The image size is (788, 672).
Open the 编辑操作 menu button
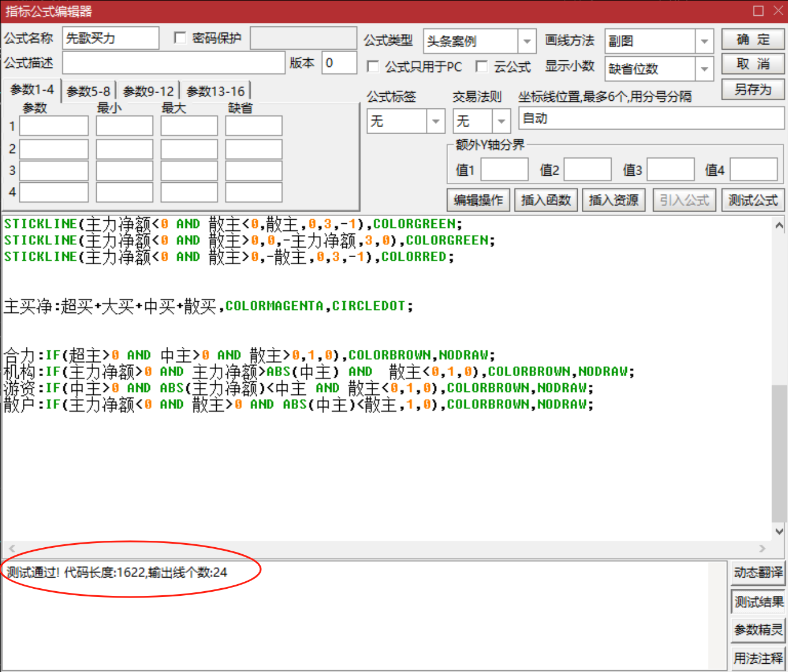pyautogui.click(x=478, y=200)
